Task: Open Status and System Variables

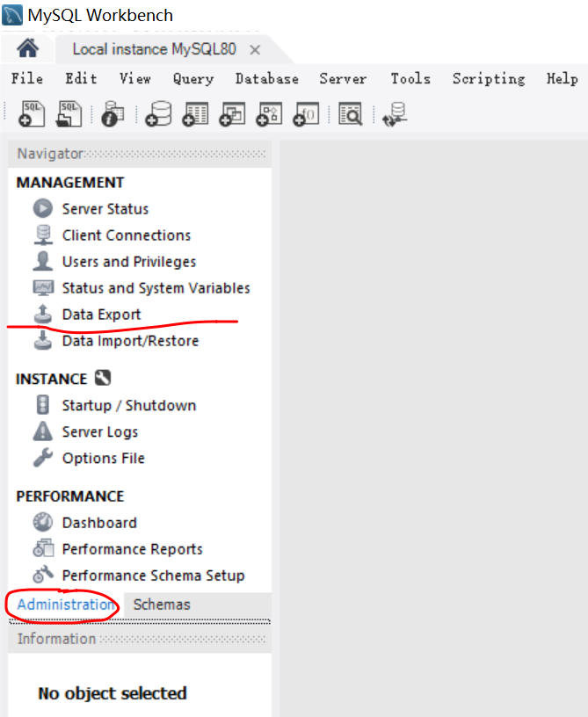Action: [x=156, y=288]
